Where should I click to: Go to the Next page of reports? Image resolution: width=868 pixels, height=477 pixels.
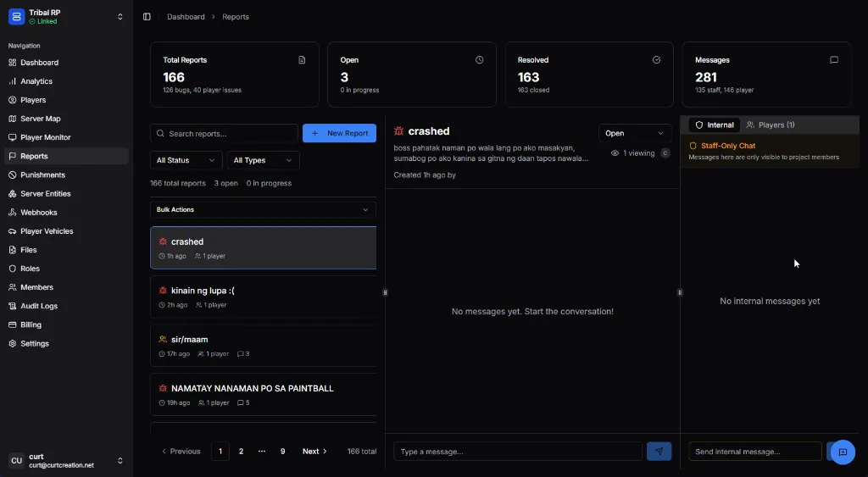pos(314,452)
